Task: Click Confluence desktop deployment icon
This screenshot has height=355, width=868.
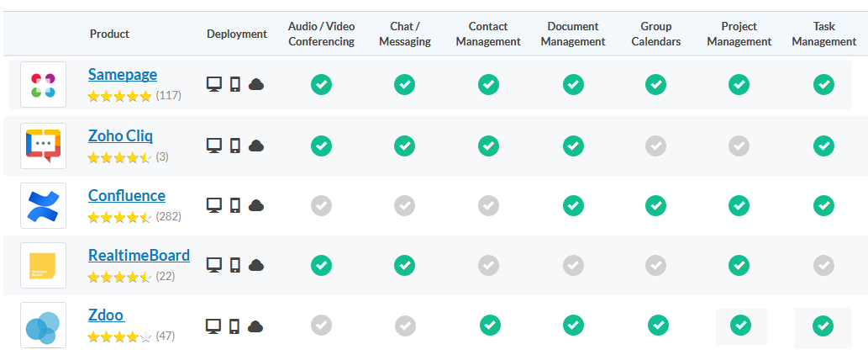Action: [x=214, y=205]
